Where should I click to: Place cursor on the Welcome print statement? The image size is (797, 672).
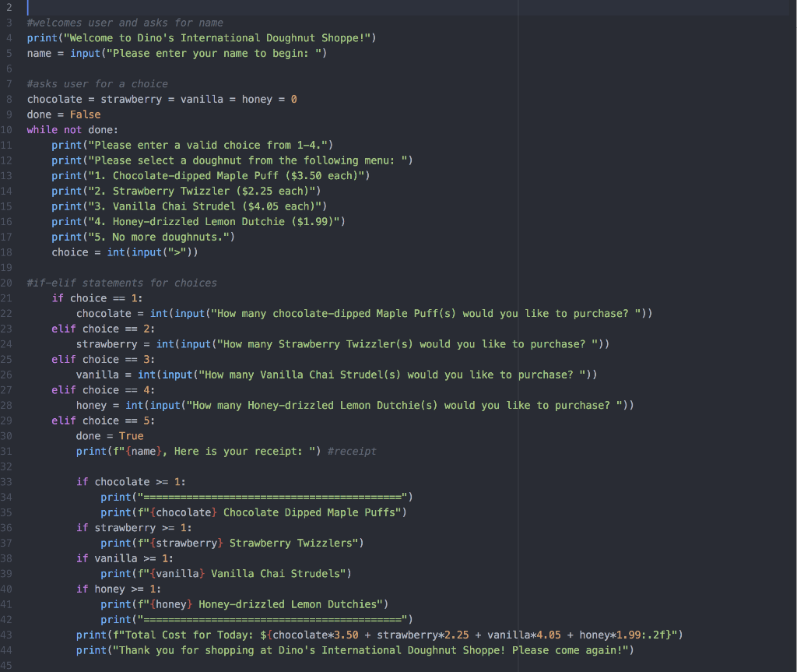195,37
